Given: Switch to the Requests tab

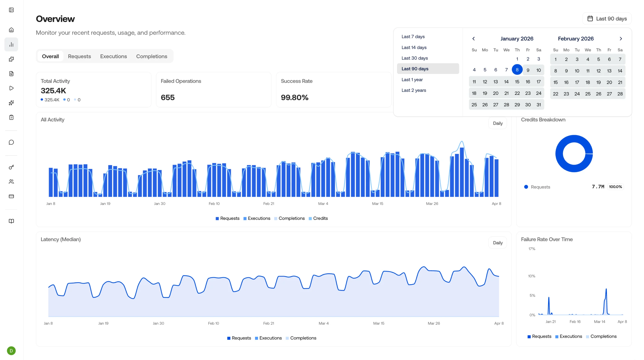Looking at the screenshot, I should (x=79, y=56).
